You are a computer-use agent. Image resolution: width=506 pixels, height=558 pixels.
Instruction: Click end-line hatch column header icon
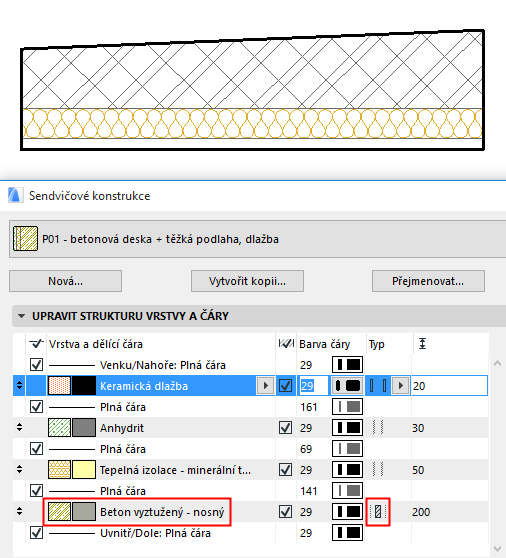286,344
